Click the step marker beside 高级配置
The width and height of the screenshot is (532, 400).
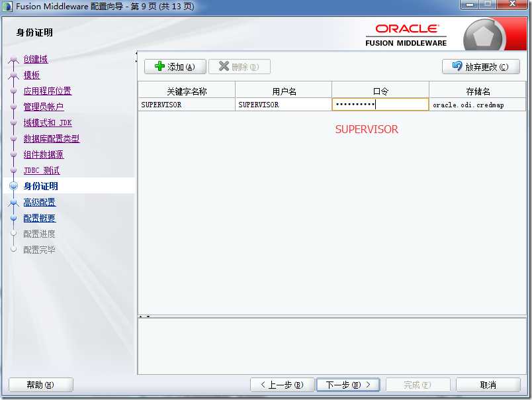click(x=14, y=203)
